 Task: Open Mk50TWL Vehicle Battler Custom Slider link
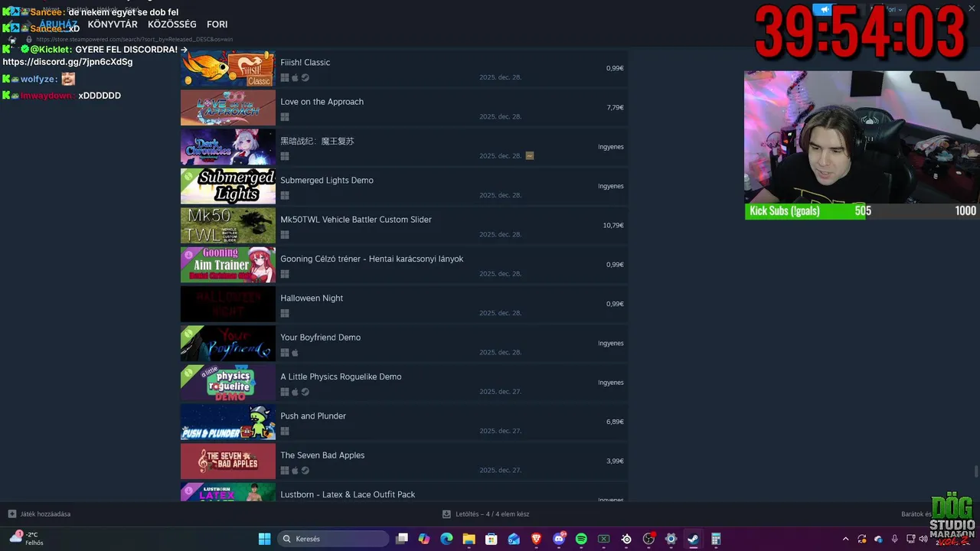coord(356,220)
